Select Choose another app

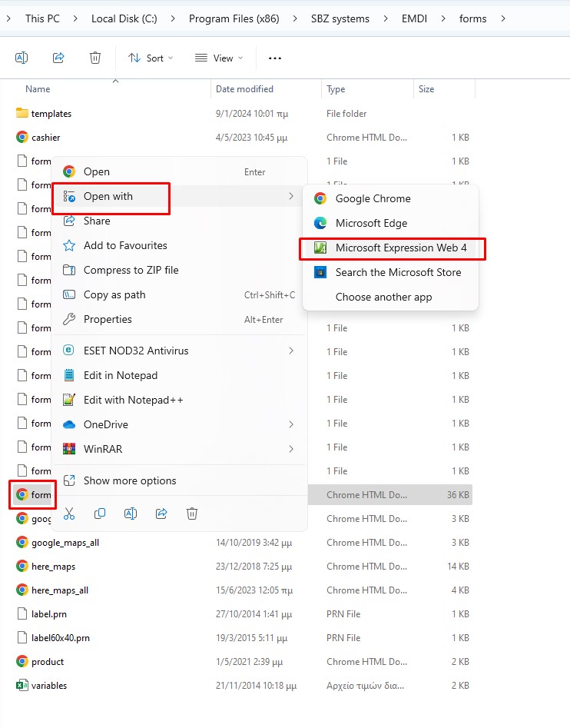pos(390,298)
